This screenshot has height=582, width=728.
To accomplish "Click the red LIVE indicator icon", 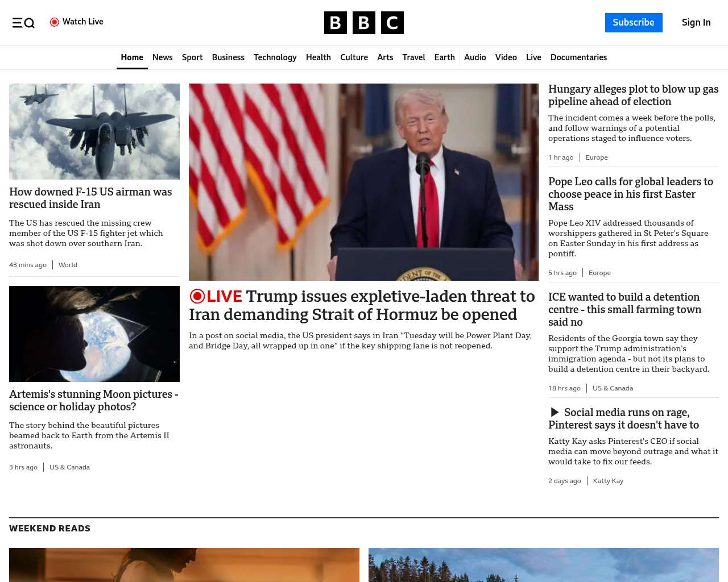I will point(197,296).
